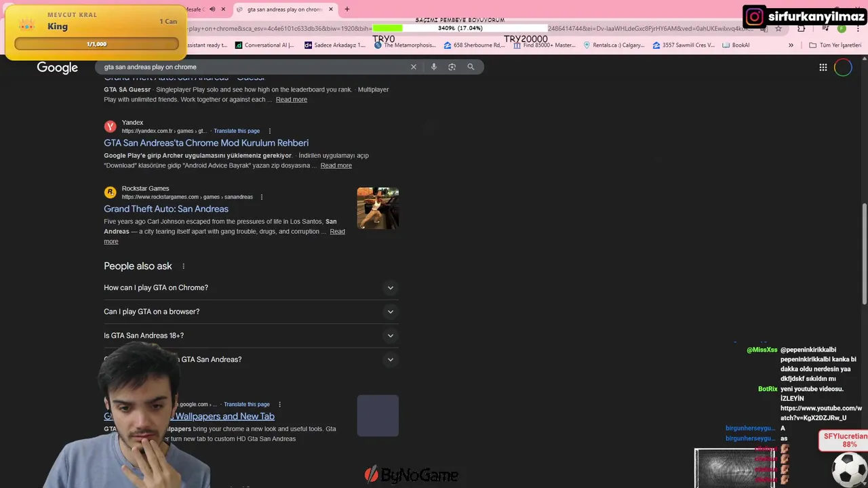The height and width of the screenshot is (488, 868).
Task: Open the 3557 Sawmill Cres bookmark
Action: pyautogui.click(x=684, y=45)
